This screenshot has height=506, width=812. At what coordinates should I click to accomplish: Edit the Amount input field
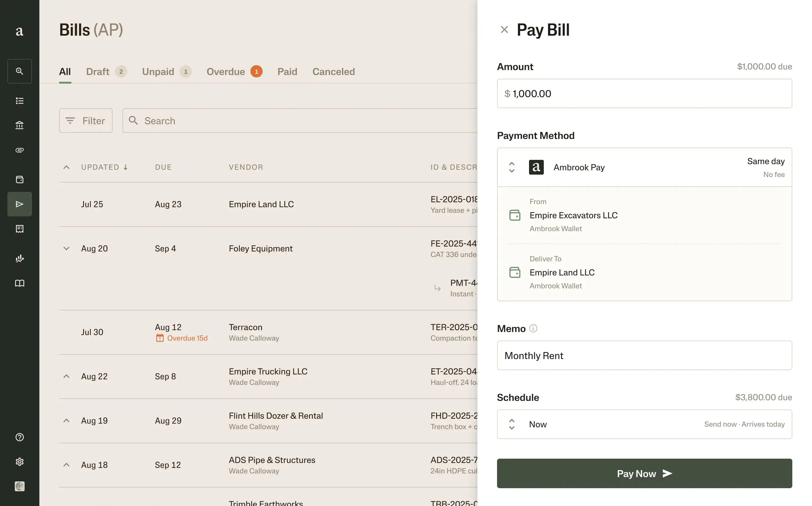click(x=644, y=93)
